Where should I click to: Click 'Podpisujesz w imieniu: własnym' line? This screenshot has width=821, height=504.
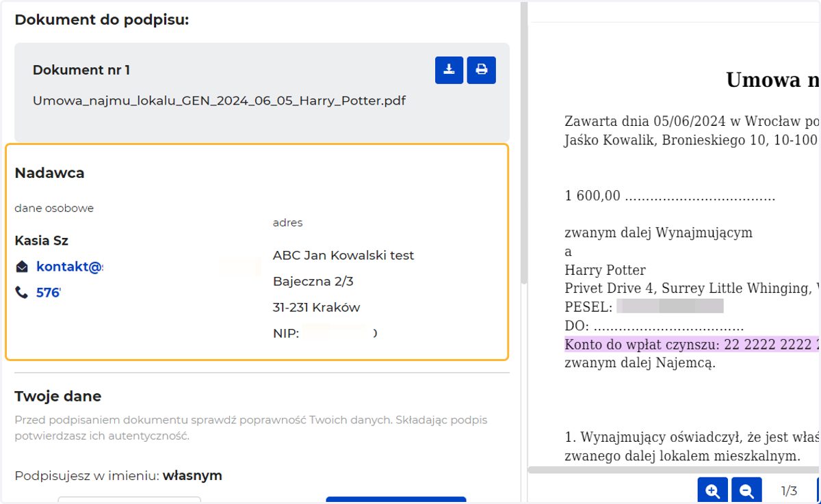(x=118, y=475)
